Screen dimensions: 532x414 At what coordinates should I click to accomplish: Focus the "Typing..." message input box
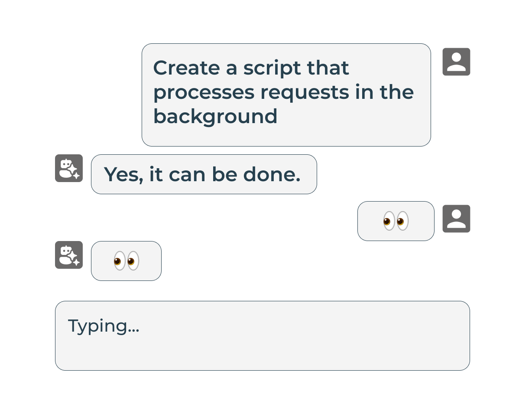coord(262,336)
